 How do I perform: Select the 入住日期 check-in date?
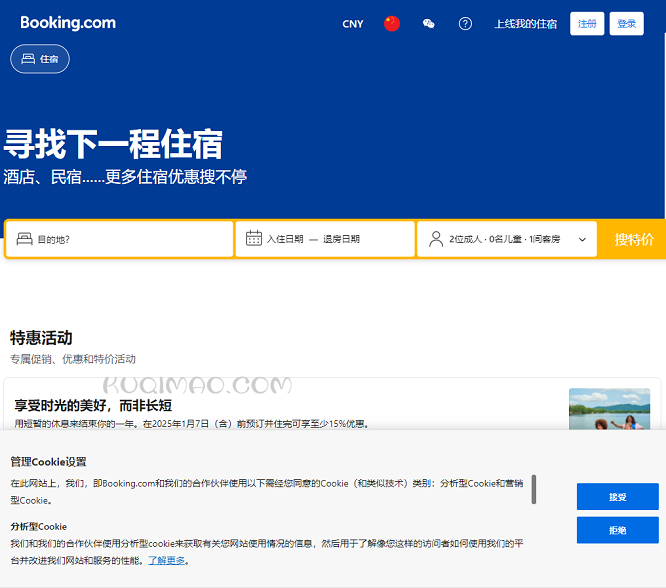[285, 239]
